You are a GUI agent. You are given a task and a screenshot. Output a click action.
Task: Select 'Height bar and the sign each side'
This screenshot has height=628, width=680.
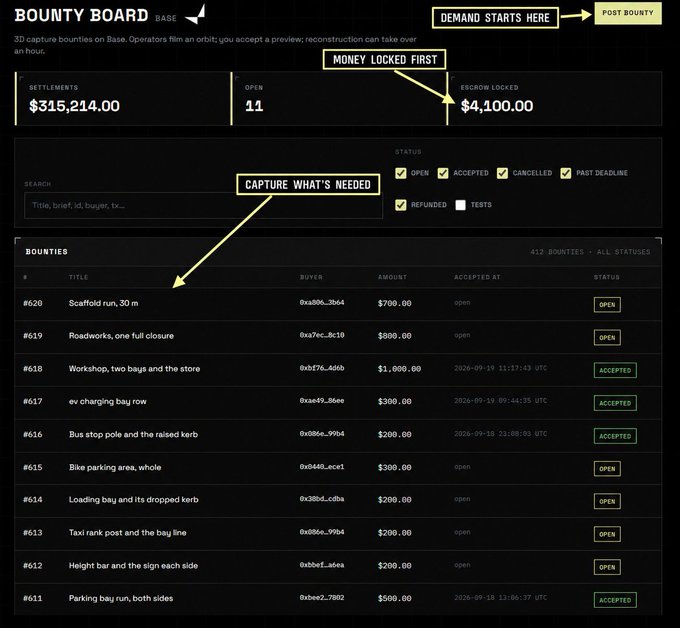coord(133,566)
